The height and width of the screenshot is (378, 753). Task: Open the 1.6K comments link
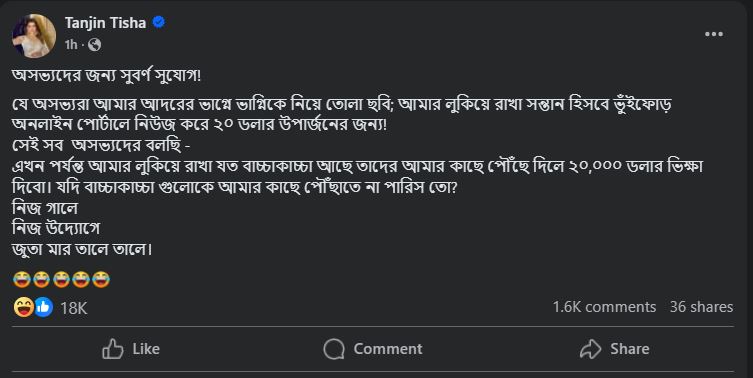(604, 307)
